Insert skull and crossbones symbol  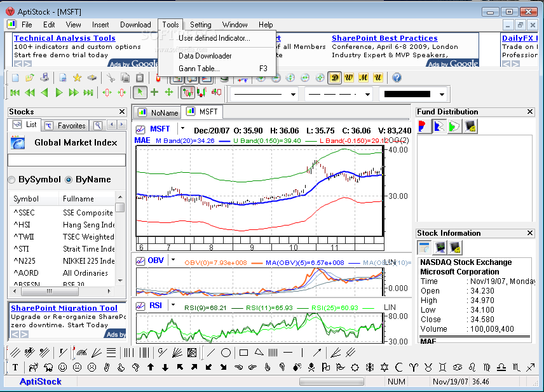tap(311, 367)
